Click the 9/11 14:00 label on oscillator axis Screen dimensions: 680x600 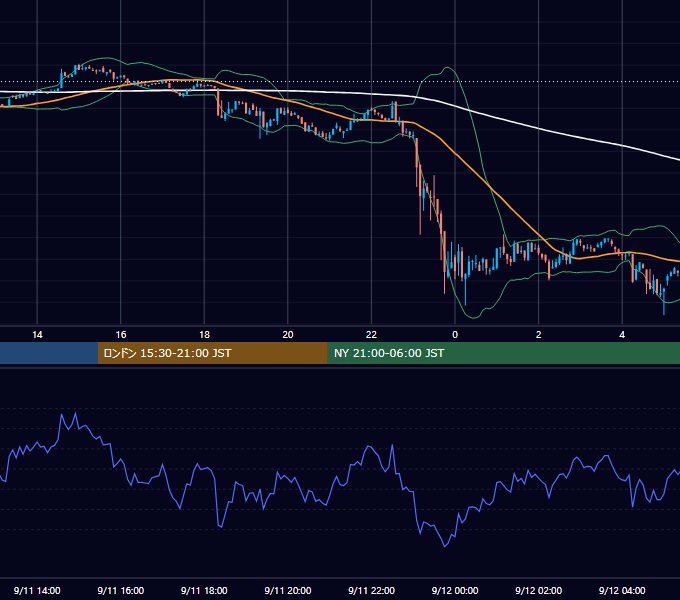37,590
